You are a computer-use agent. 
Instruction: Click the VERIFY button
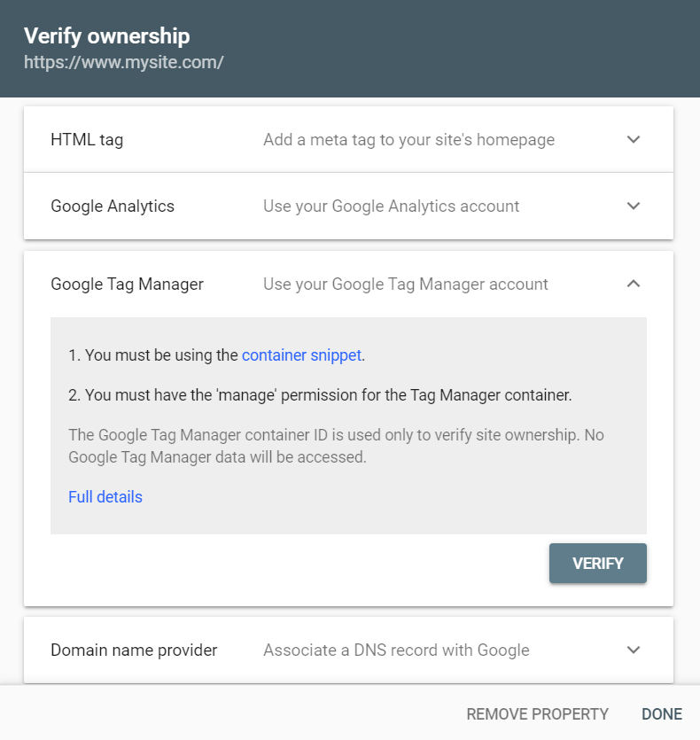pyautogui.click(x=597, y=563)
